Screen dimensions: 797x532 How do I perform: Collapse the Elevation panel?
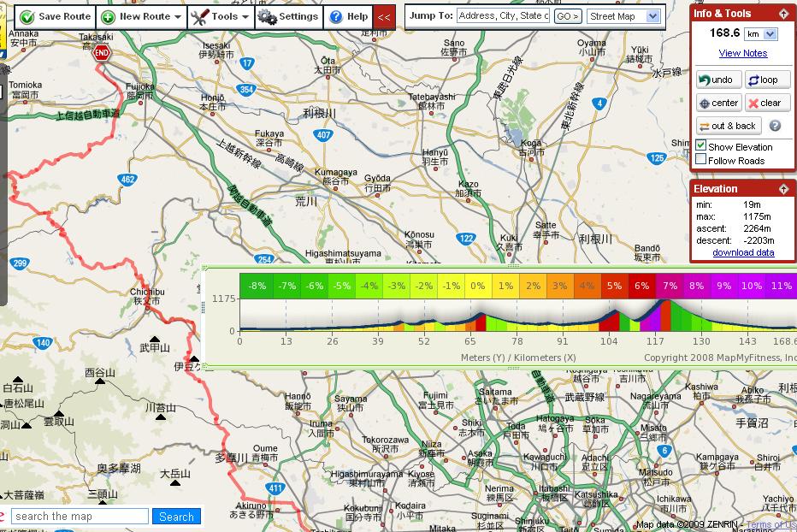click(784, 189)
